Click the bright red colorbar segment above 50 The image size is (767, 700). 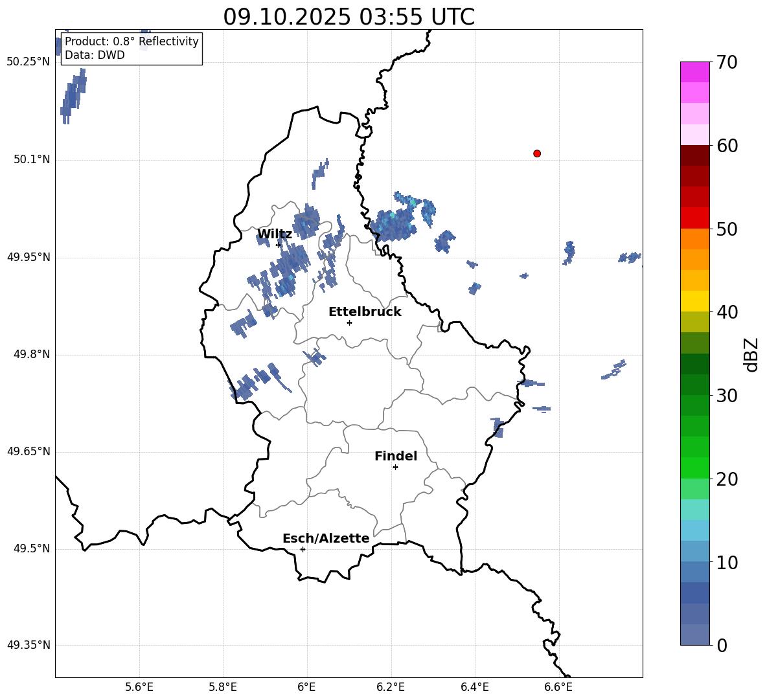694,218
